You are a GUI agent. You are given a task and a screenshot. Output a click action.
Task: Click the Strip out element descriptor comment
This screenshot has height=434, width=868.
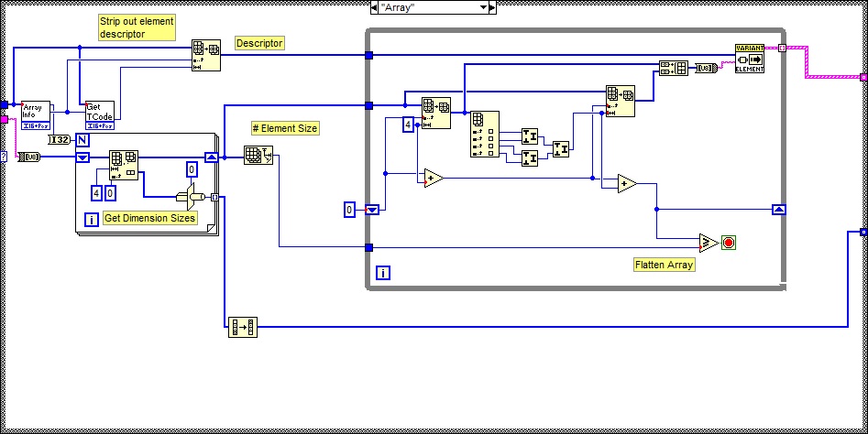pos(136,27)
